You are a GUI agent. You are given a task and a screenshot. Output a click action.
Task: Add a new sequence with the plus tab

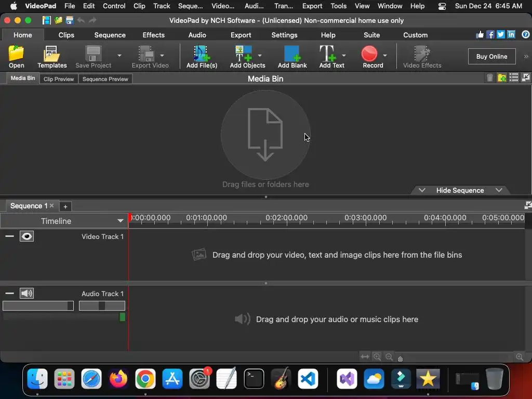pos(65,206)
